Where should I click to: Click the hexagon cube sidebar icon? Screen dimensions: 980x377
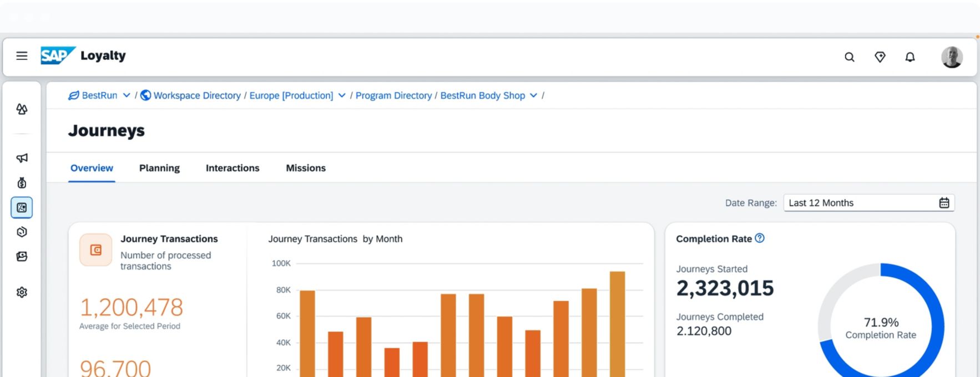point(22,232)
